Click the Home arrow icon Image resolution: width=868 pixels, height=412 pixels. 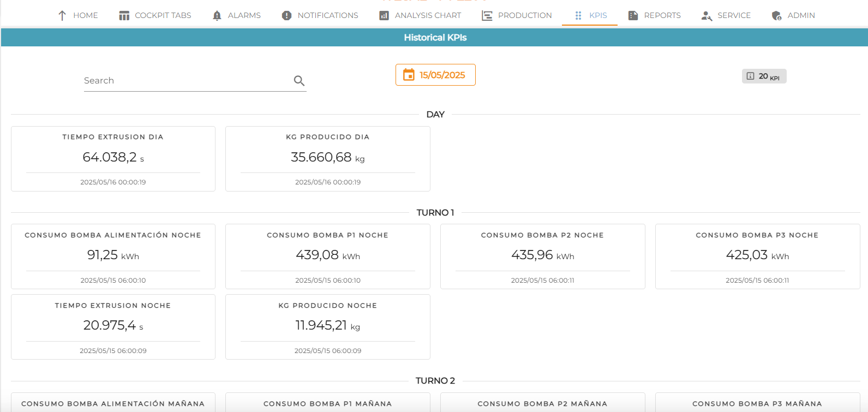(62, 16)
